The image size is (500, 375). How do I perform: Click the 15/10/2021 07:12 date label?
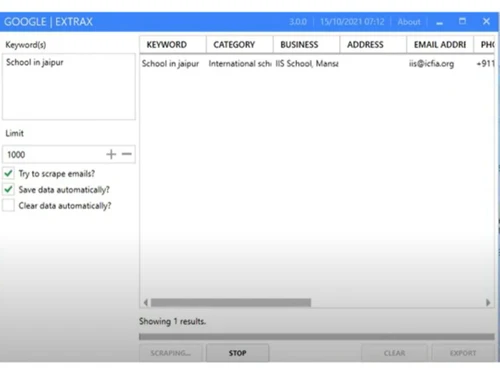coord(352,22)
